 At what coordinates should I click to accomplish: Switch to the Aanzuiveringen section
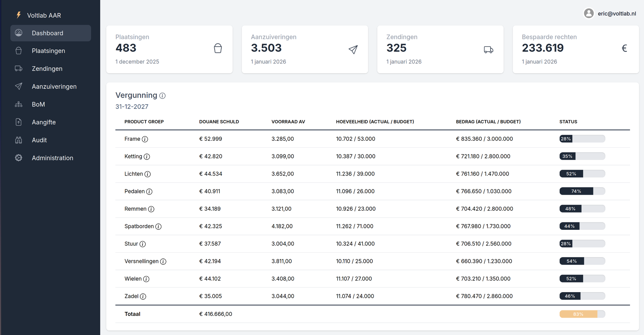pyautogui.click(x=54, y=86)
